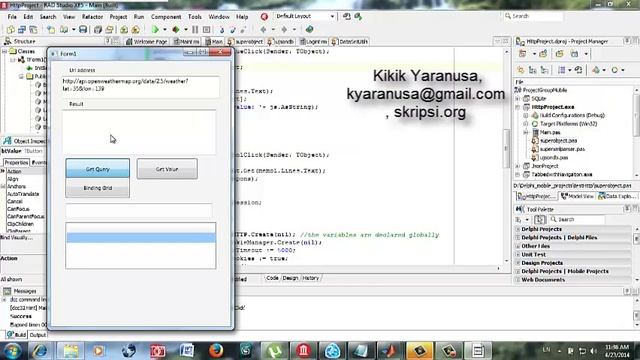Click the volume icon in system tray

tap(593, 351)
